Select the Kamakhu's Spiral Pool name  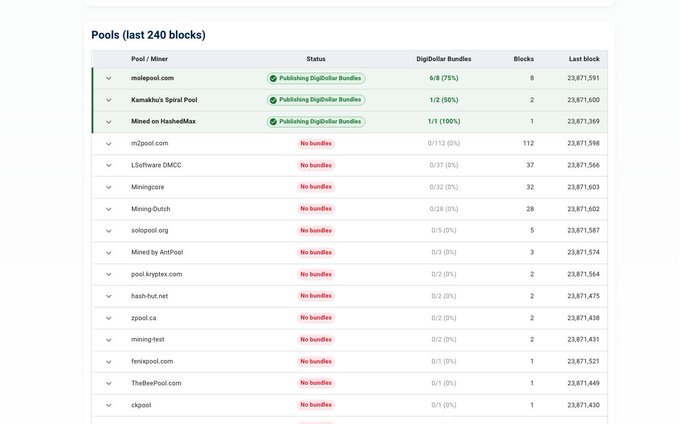164,100
